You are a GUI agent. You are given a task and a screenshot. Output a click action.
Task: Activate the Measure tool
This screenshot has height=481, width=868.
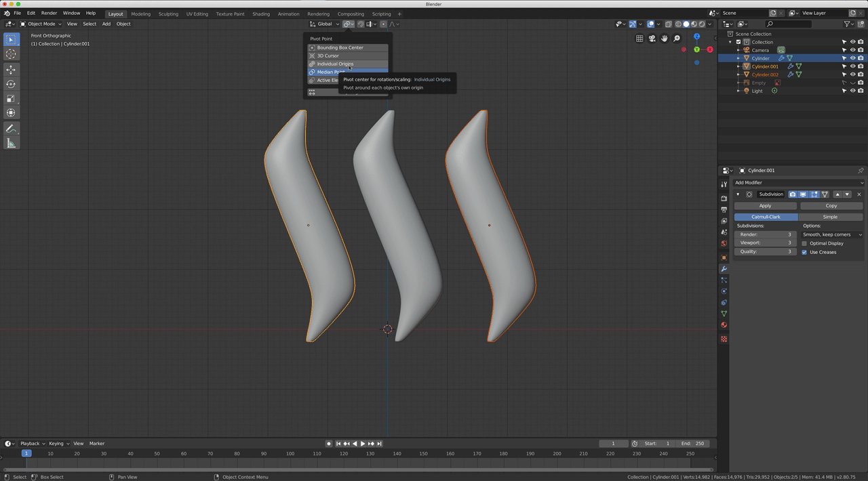[x=11, y=143]
